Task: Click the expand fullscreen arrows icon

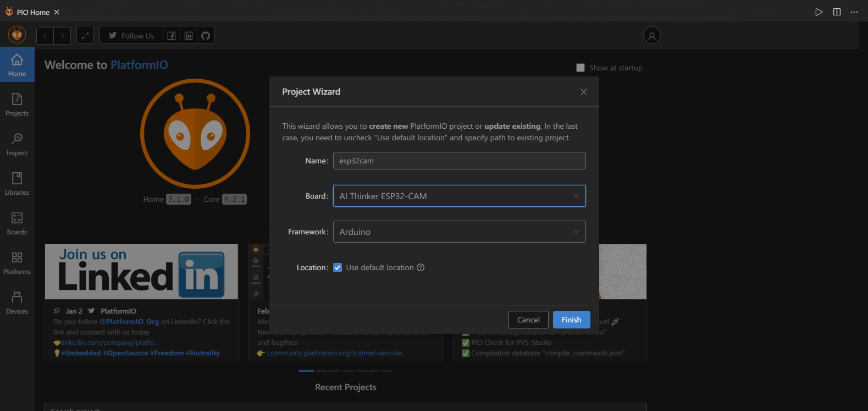Action: coord(85,35)
